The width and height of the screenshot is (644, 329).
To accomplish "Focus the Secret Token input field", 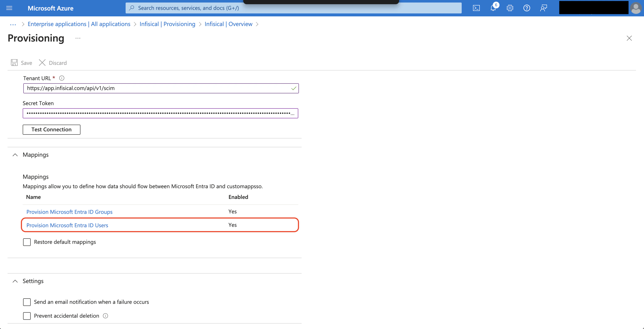I will pos(160,113).
